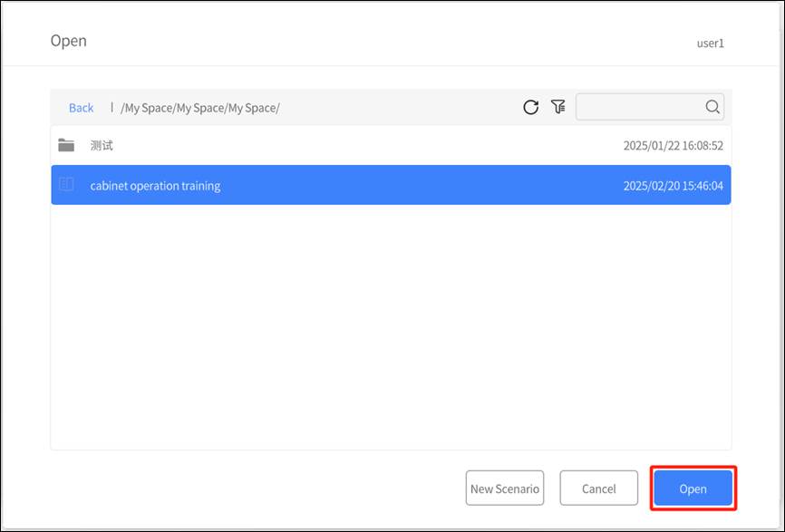Viewport: 785px width, 532px height.
Task: Click the refresh icon in the toolbar
Action: (531, 107)
